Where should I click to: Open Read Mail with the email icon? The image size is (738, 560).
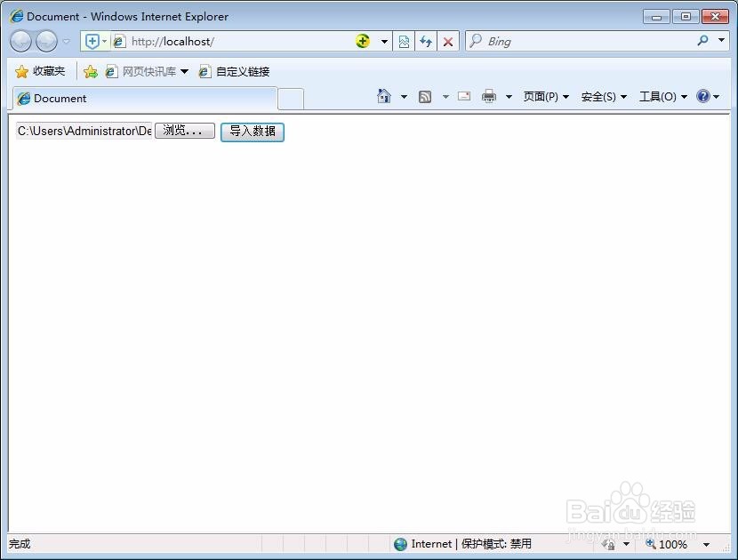pyautogui.click(x=463, y=96)
